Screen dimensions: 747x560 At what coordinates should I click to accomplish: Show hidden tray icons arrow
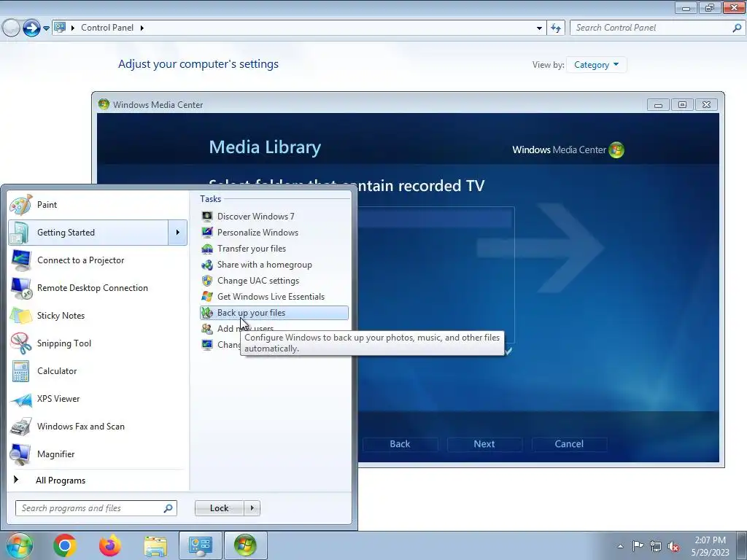tap(620, 546)
